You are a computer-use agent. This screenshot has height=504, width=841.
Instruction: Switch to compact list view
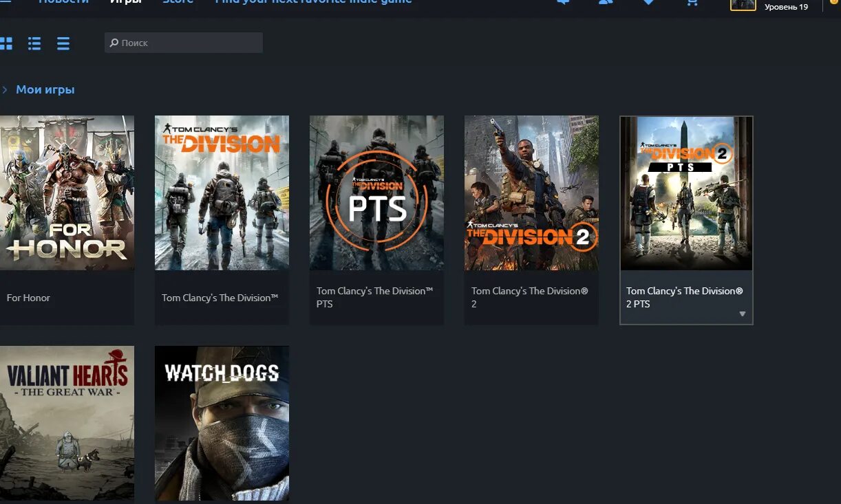[63, 43]
